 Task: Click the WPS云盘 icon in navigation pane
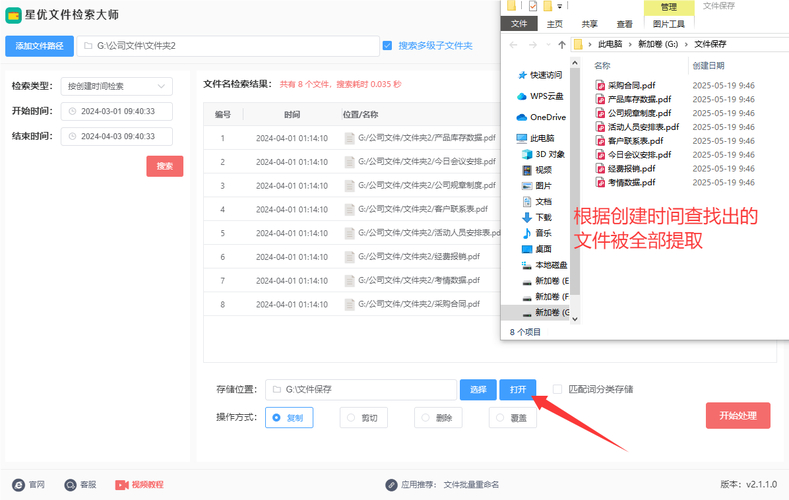pos(522,96)
